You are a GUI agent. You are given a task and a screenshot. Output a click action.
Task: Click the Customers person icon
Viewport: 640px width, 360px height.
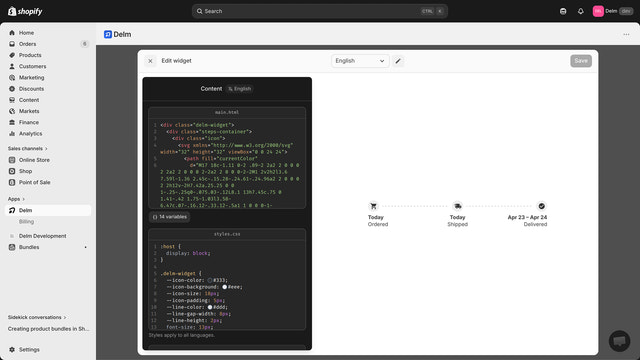click(x=12, y=66)
